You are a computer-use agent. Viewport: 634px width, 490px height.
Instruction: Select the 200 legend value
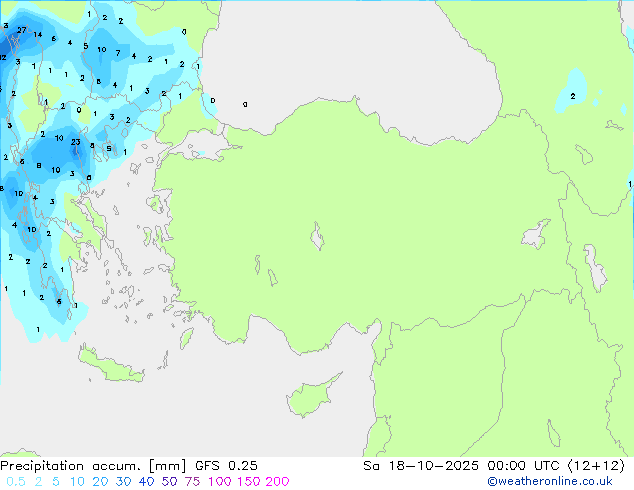[x=277, y=482]
